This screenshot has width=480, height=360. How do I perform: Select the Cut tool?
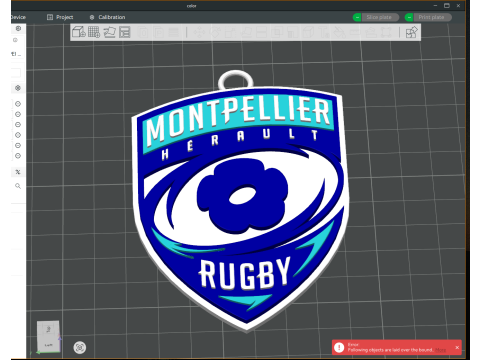[261, 32]
